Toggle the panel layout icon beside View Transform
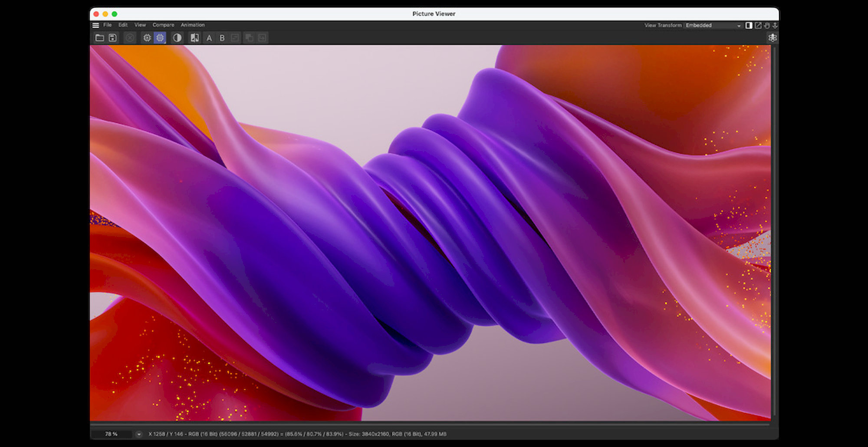 click(749, 26)
